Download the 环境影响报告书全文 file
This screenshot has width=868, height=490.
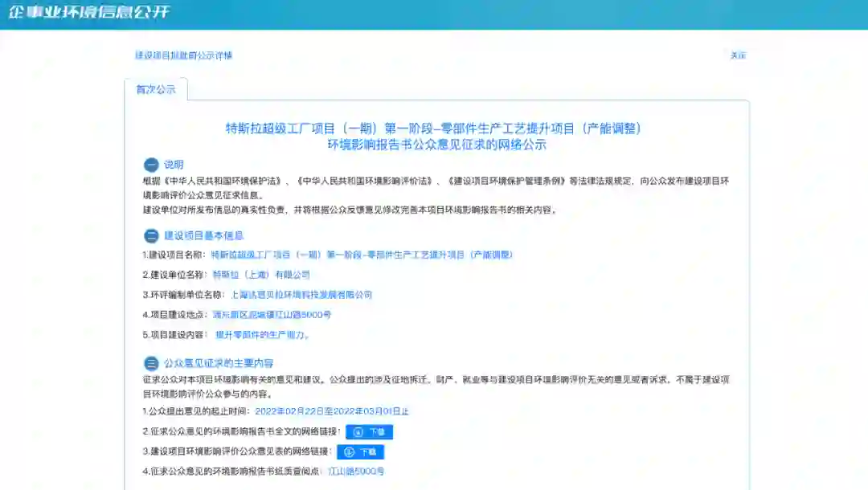[369, 432]
